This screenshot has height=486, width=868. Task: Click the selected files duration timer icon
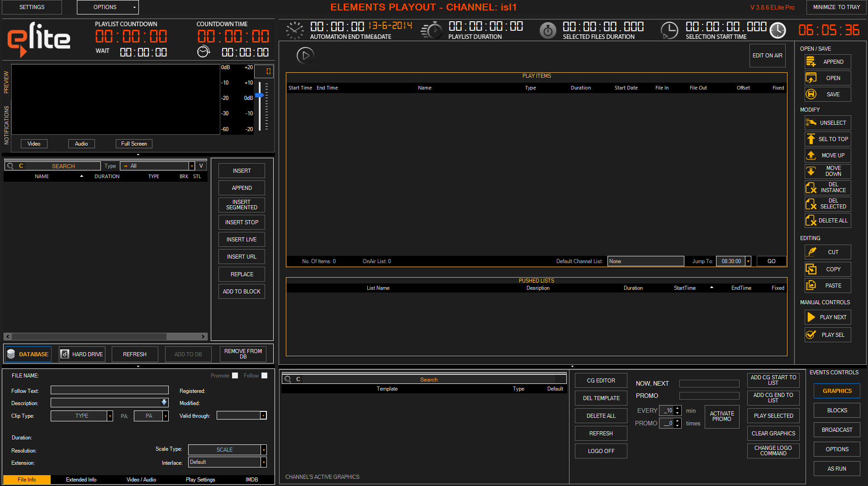pos(548,30)
